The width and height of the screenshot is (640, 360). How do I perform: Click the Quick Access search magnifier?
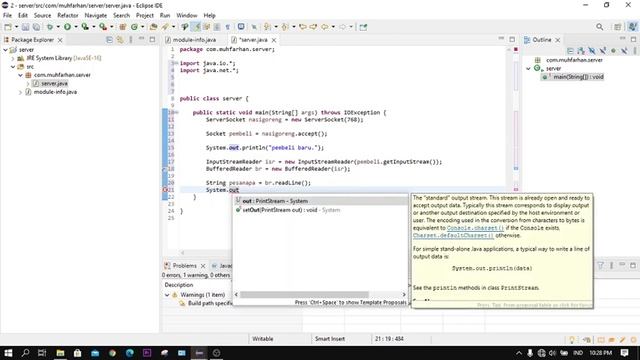599,27
